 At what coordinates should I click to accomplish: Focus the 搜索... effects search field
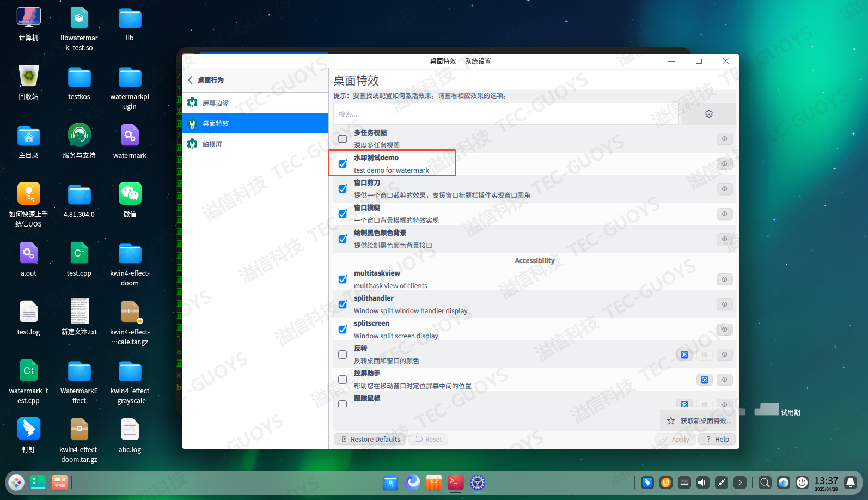506,114
